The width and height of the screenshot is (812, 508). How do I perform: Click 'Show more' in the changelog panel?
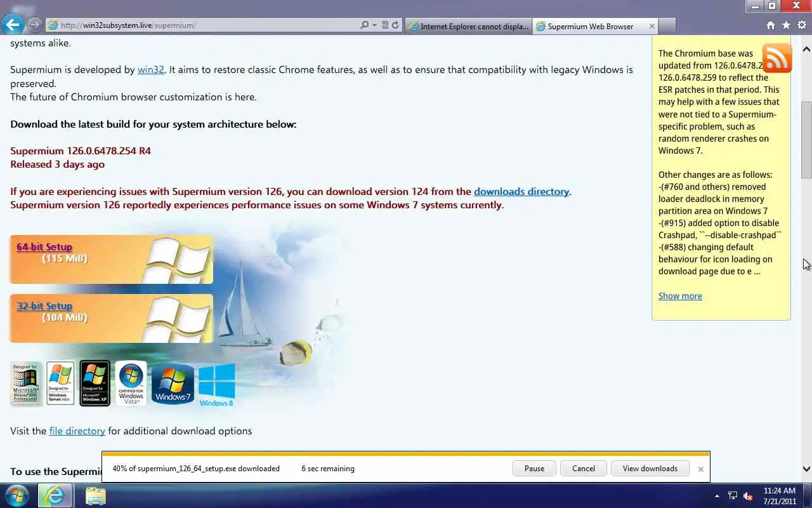[x=680, y=296]
